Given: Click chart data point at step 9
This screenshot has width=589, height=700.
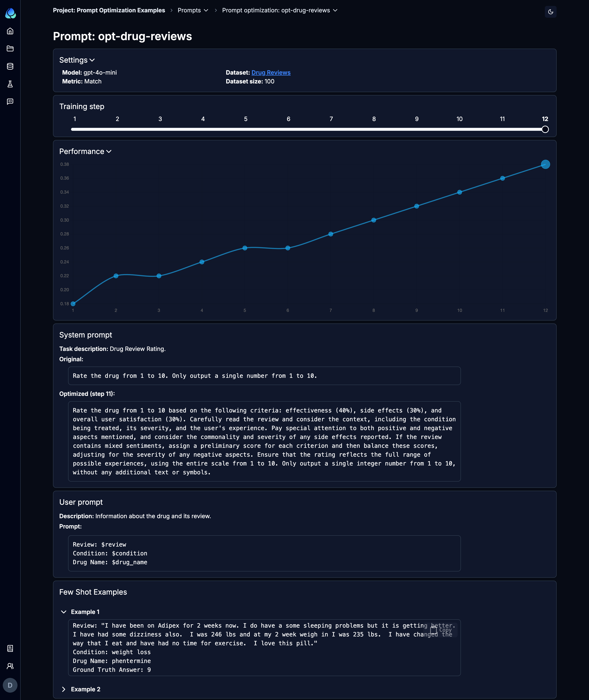Looking at the screenshot, I should point(416,206).
